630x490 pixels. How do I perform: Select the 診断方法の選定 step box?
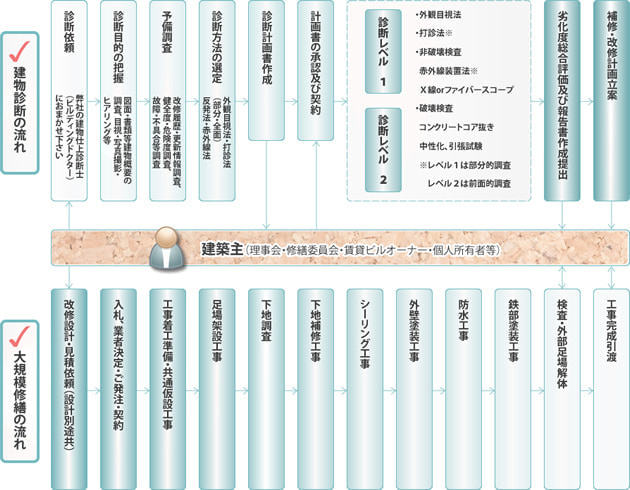click(217, 100)
